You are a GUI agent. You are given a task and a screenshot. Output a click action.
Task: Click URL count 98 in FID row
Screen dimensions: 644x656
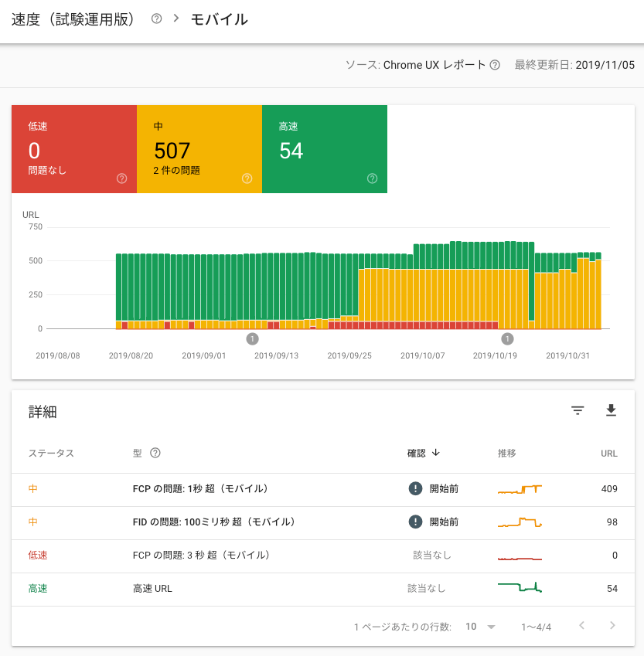[612, 522]
